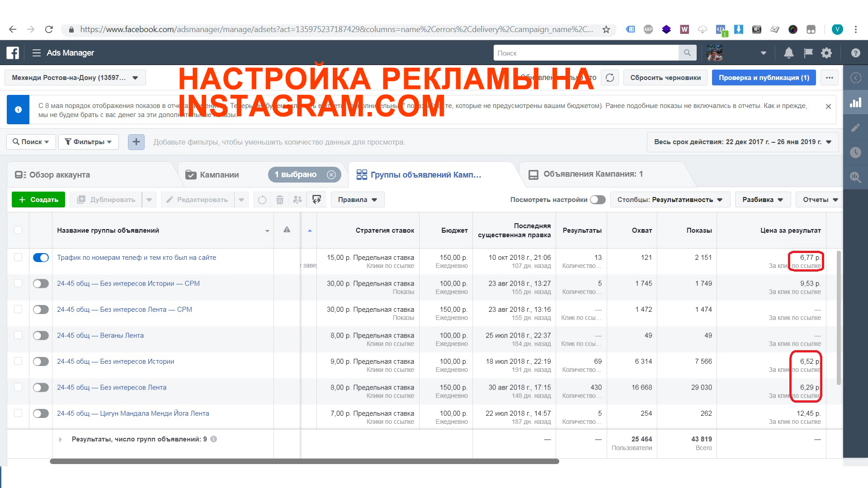Click the clock history icon in right sidebar
This screenshot has width=868, height=488.
(855, 152)
